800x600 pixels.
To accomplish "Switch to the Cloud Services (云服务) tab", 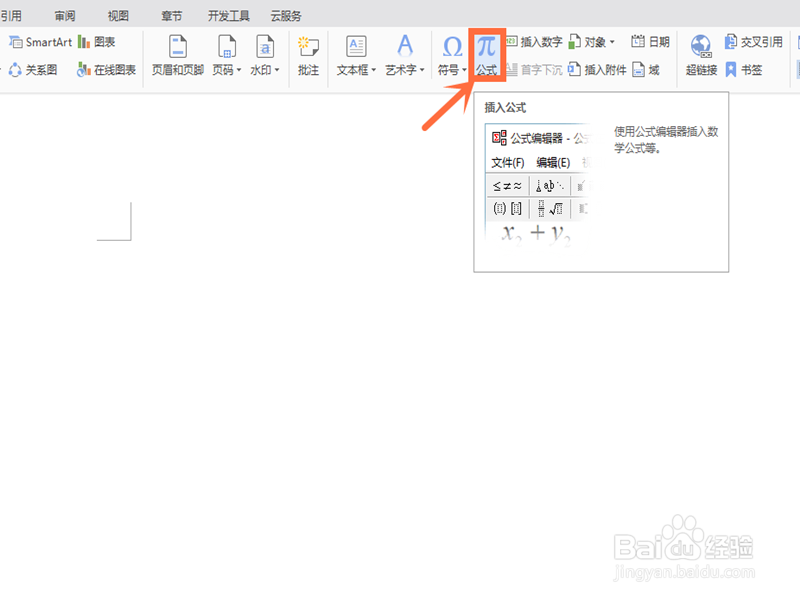I will point(286,16).
